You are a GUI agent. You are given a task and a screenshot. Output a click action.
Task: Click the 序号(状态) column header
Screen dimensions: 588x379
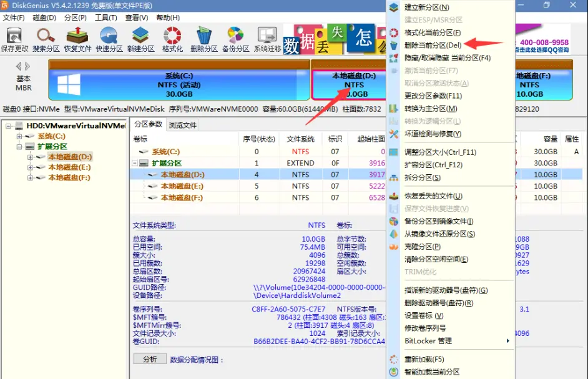(x=259, y=139)
